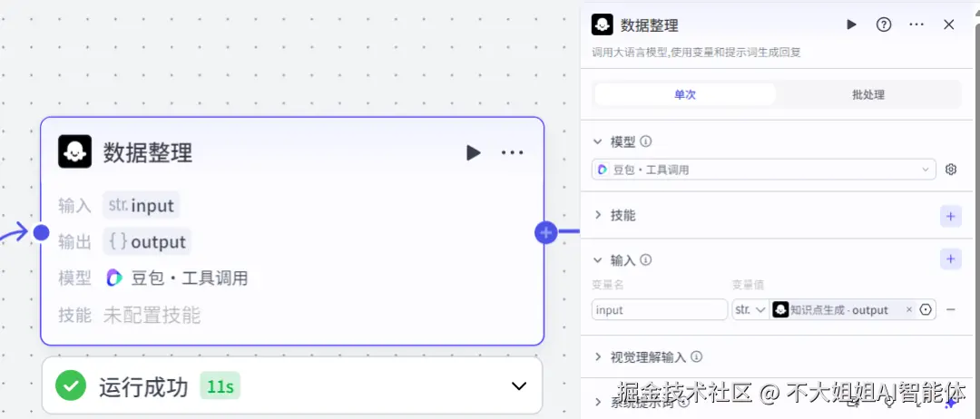Open help in the side panel header
The image size is (980, 419).
(x=883, y=24)
